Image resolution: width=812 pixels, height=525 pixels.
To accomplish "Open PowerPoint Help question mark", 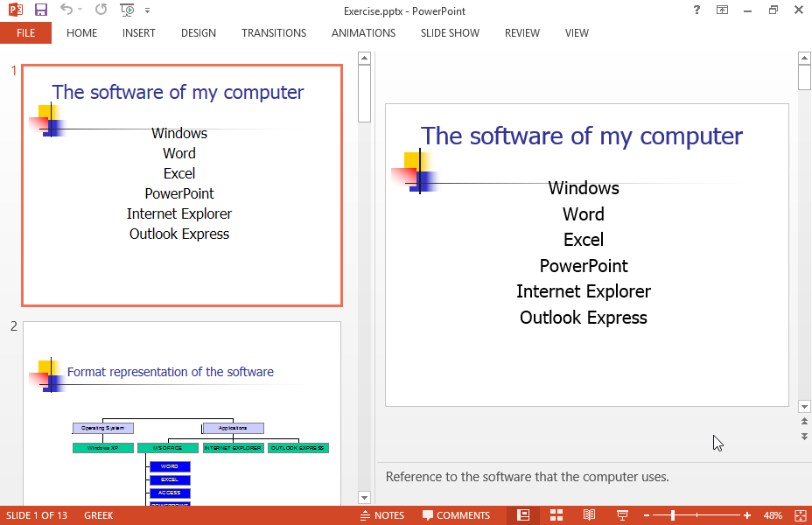I will [x=696, y=10].
